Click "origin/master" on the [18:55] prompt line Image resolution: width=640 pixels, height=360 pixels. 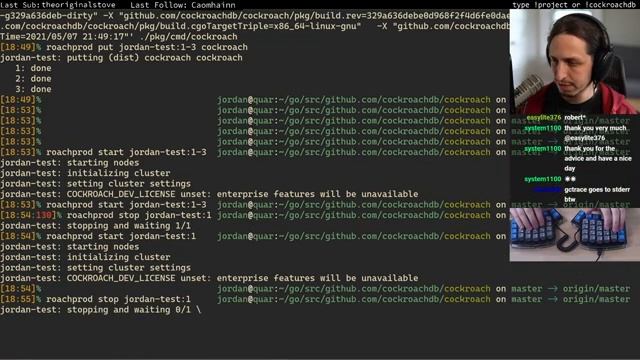[596, 299]
